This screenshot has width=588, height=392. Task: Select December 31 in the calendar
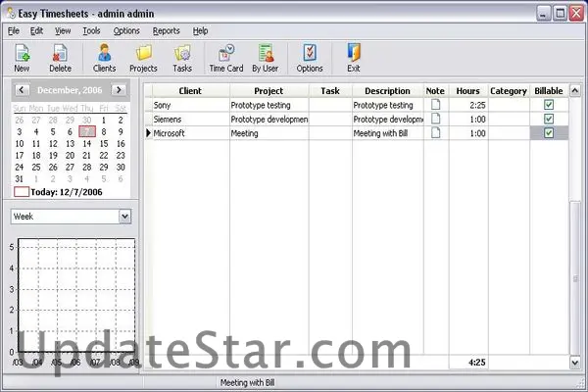[x=20, y=179]
